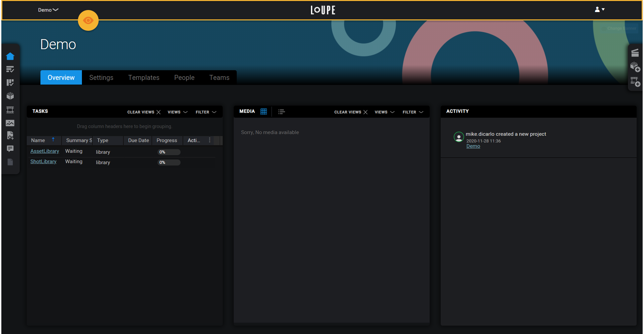The width and height of the screenshot is (644, 334).
Task: Open the user account menu icon
Action: [600, 10]
